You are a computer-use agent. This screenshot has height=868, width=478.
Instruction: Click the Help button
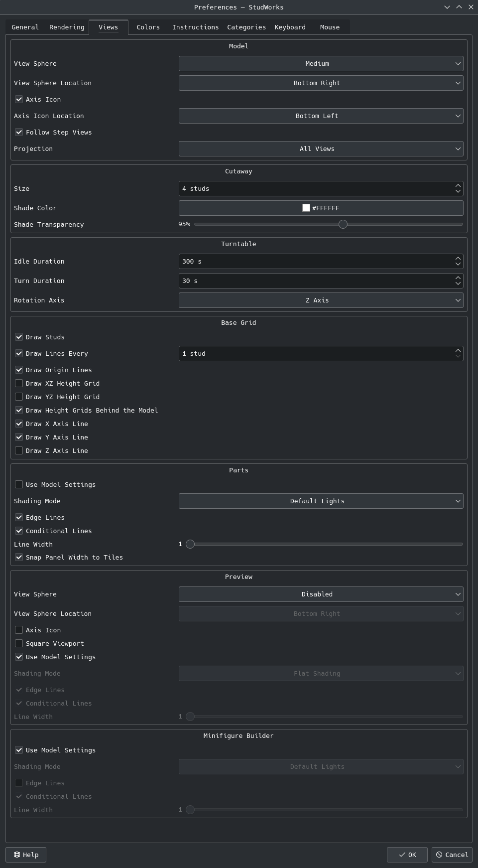(26, 855)
